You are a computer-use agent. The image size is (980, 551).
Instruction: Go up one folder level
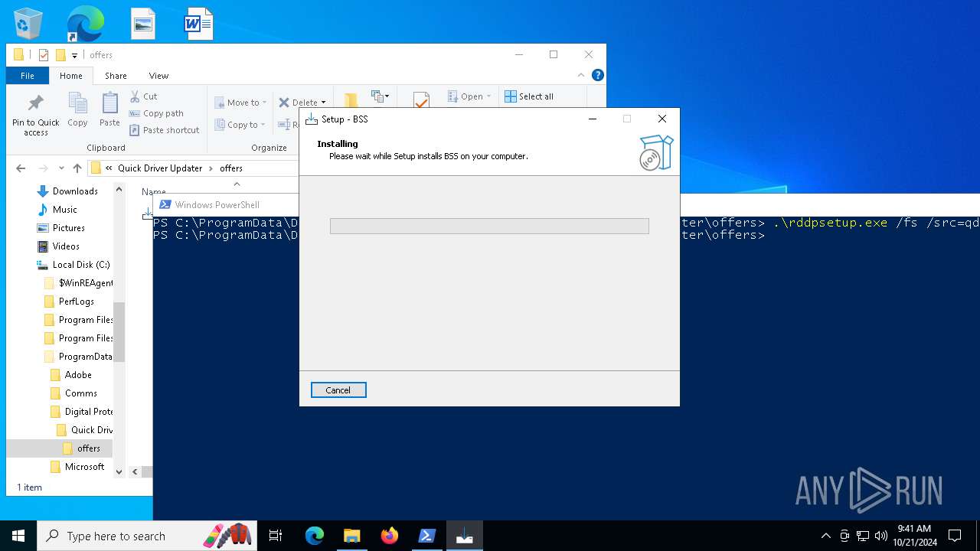(x=77, y=168)
